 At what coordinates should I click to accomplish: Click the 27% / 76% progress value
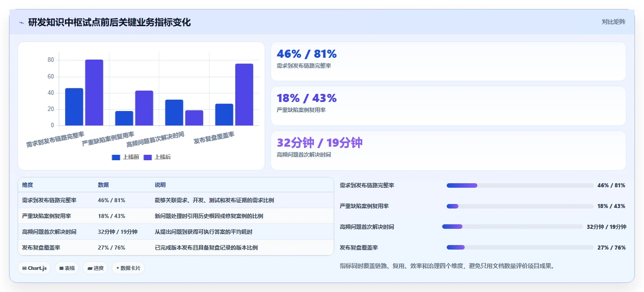(611, 248)
